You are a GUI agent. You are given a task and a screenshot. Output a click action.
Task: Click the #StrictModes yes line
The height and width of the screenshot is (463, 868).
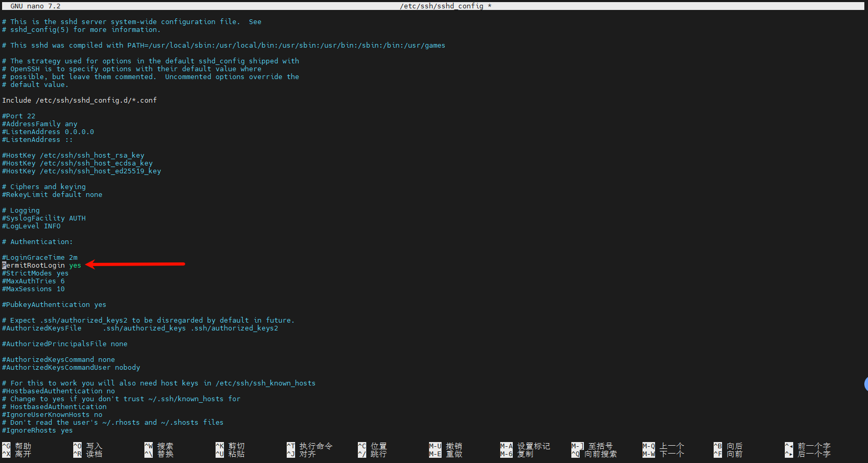pos(36,273)
